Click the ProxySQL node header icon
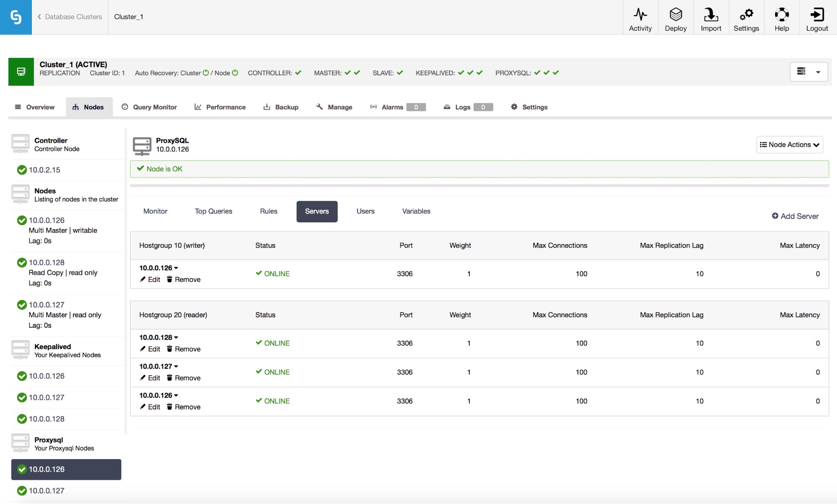Image resolution: width=837 pixels, height=504 pixels. (142, 146)
